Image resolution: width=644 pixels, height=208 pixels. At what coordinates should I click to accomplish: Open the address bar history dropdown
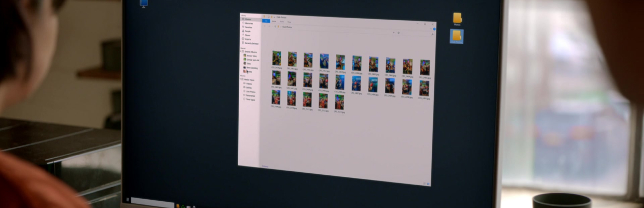point(394,33)
